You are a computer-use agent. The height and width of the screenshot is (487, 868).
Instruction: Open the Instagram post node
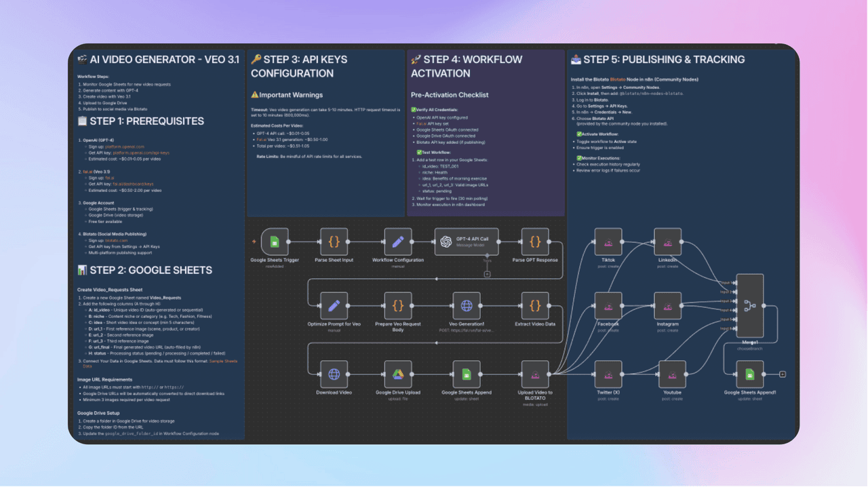[x=667, y=306]
